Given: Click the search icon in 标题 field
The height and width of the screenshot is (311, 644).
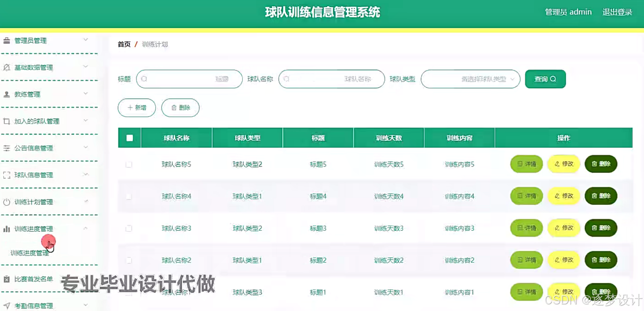Looking at the screenshot, I should [x=144, y=79].
